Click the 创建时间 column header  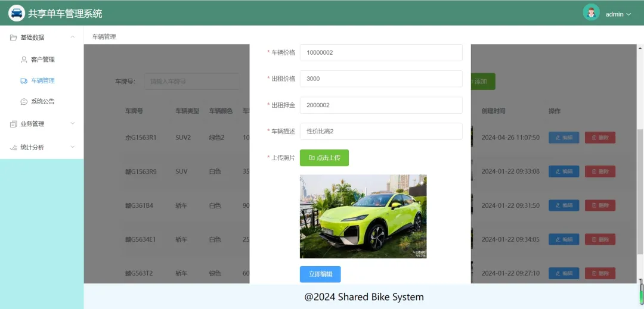(x=493, y=111)
